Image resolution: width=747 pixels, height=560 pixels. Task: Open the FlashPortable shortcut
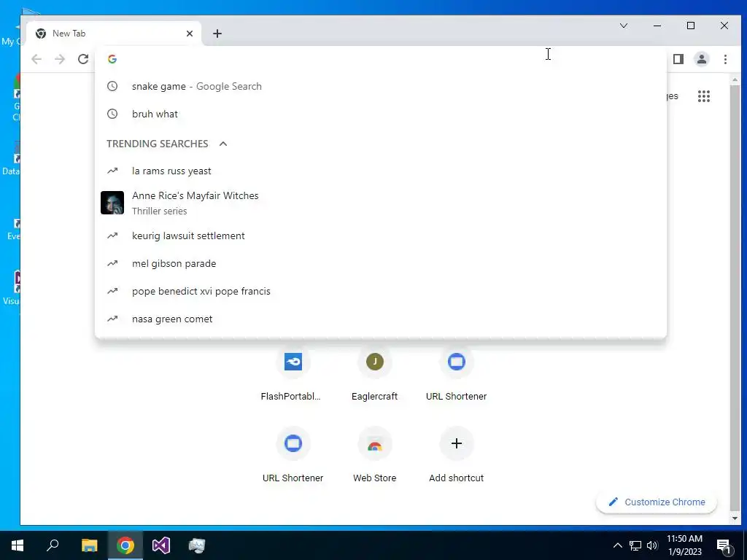[293, 373]
